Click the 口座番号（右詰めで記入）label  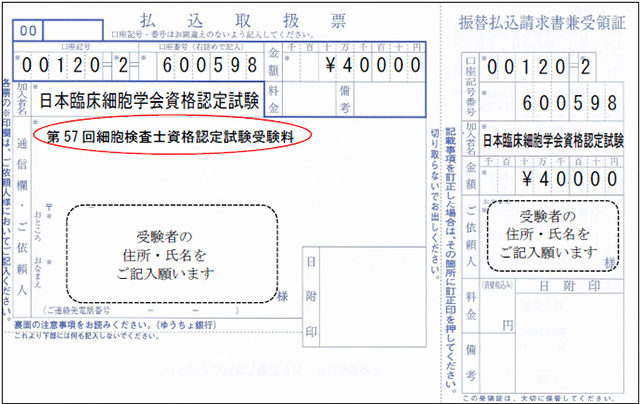point(201,47)
